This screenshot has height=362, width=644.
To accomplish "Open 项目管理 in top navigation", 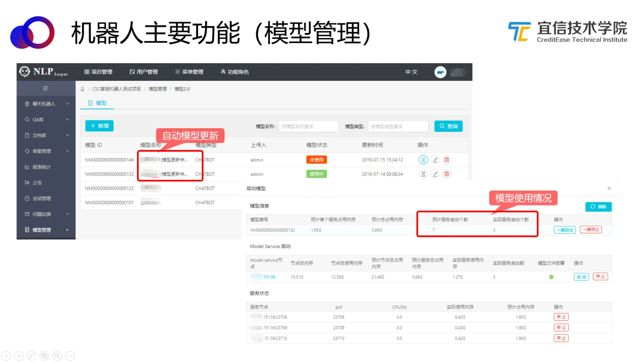I will point(98,72).
